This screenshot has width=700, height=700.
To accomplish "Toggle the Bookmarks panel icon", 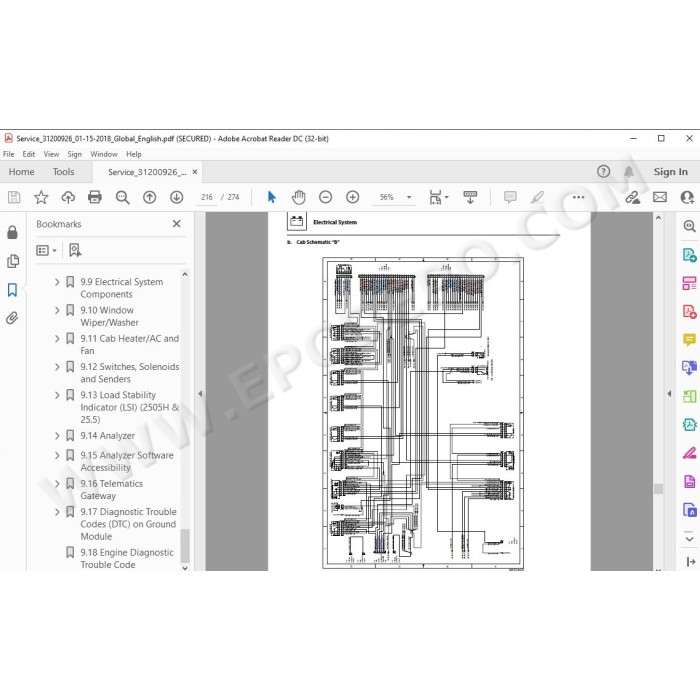I will point(12,290).
